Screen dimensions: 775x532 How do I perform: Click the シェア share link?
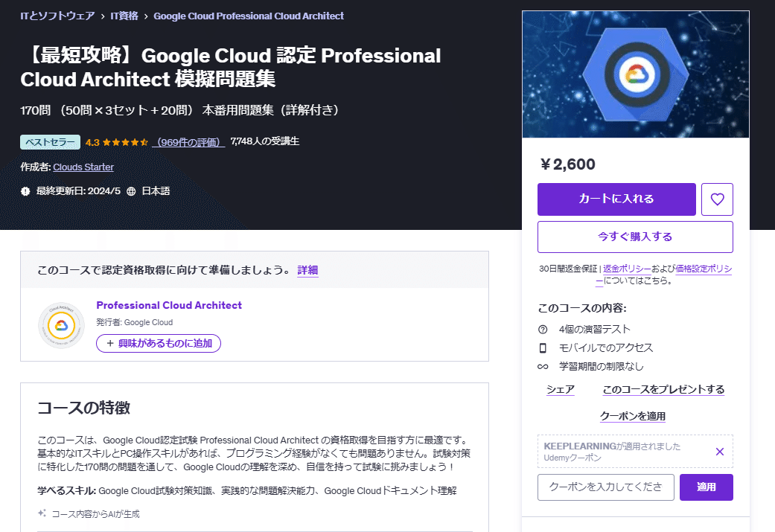click(x=561, y=389)
